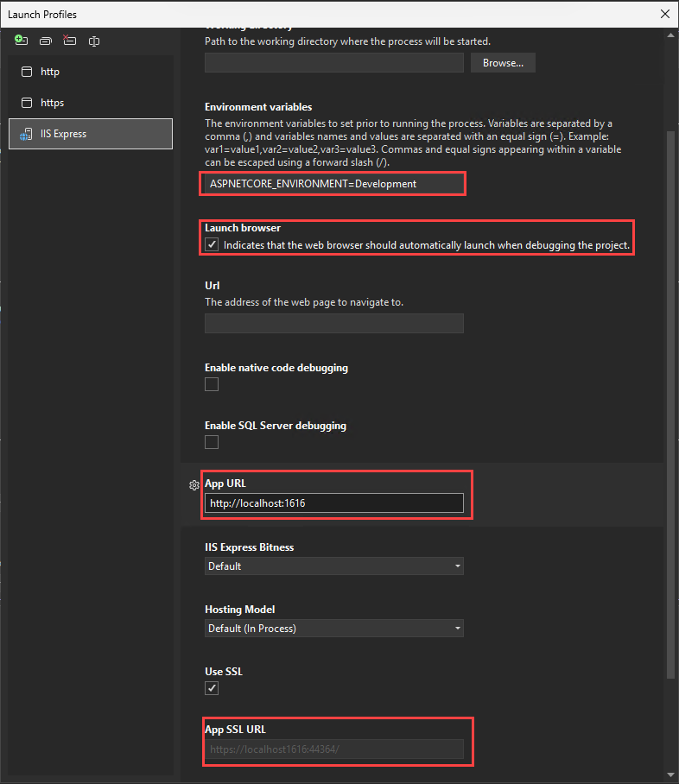The width and height of the screenshot is (679, 784).
Task: Disable the Use SSL checkbox
Action: point(212,688)
